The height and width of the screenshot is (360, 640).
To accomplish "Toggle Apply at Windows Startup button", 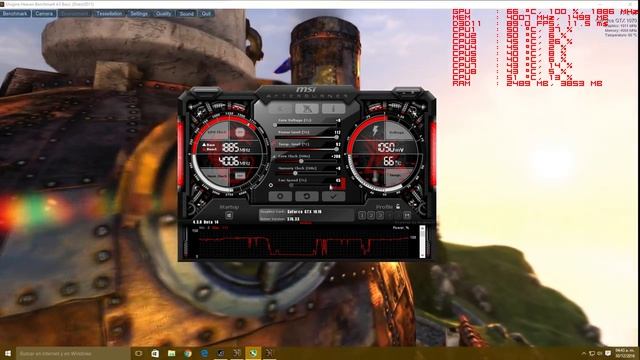I will [x=229, y=215].
